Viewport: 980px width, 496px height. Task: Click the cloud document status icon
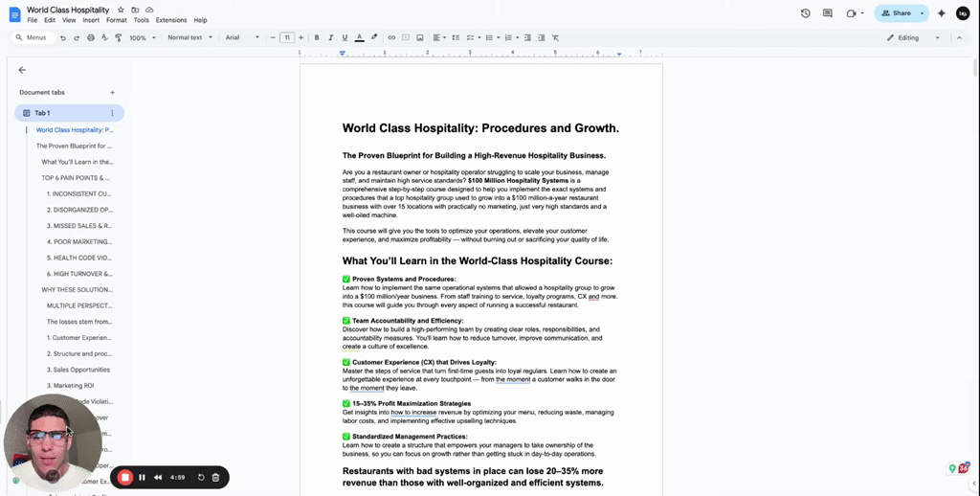click(x=149, y=10)
